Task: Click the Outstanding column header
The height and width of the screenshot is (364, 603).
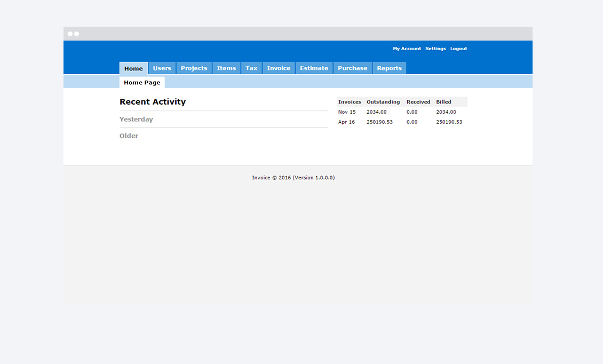Action: coord(383,102)
